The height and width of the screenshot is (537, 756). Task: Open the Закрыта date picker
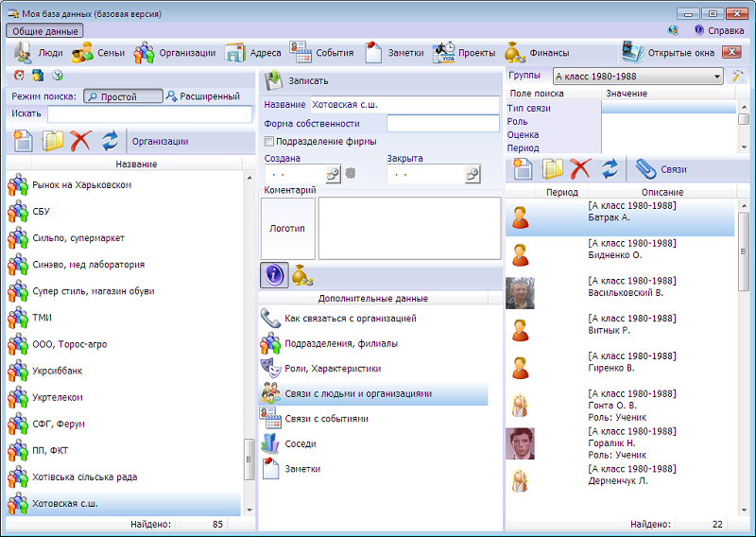click(472, 174)
